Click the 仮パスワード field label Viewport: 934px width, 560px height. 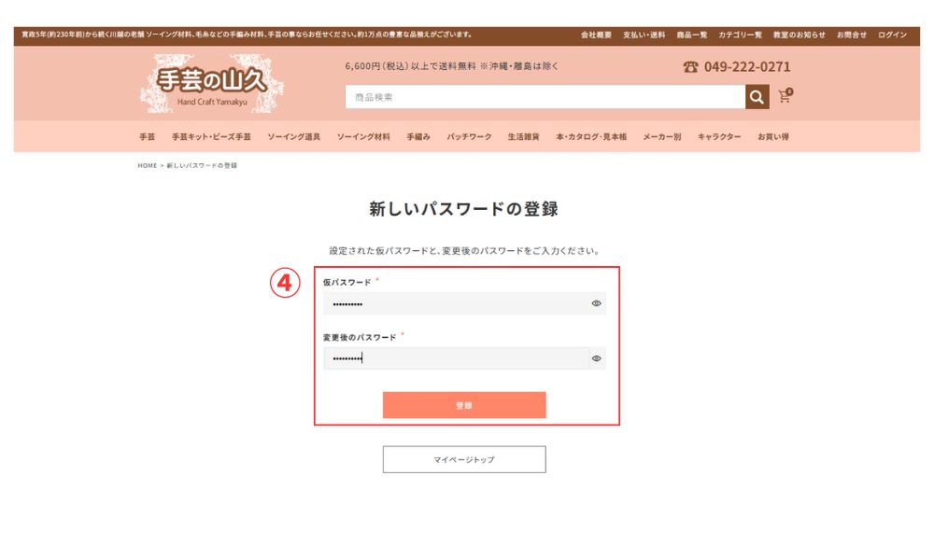click(x=347, y=282)
